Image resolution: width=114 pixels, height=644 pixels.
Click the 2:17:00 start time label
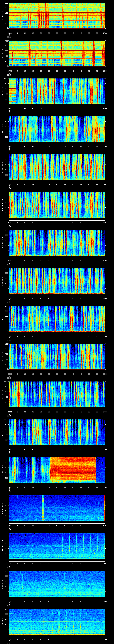coord(9,71)
